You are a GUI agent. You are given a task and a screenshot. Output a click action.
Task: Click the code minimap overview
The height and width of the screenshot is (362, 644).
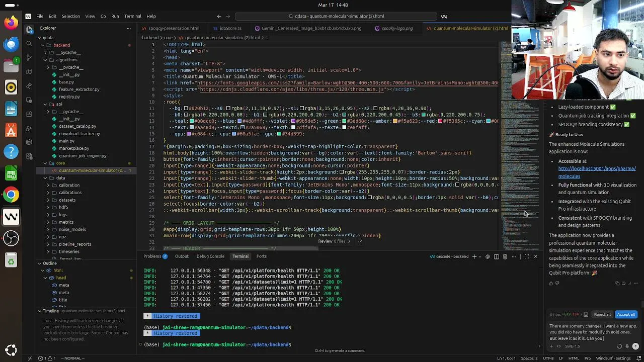click(519, 146)
